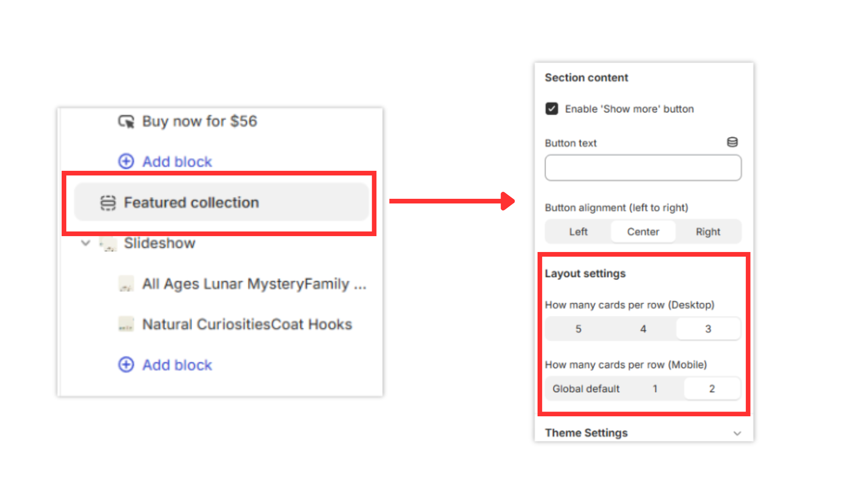Click the plus icon beside upper Add block
This screenshot has height=504, width=850.
[x=126, y=161]
